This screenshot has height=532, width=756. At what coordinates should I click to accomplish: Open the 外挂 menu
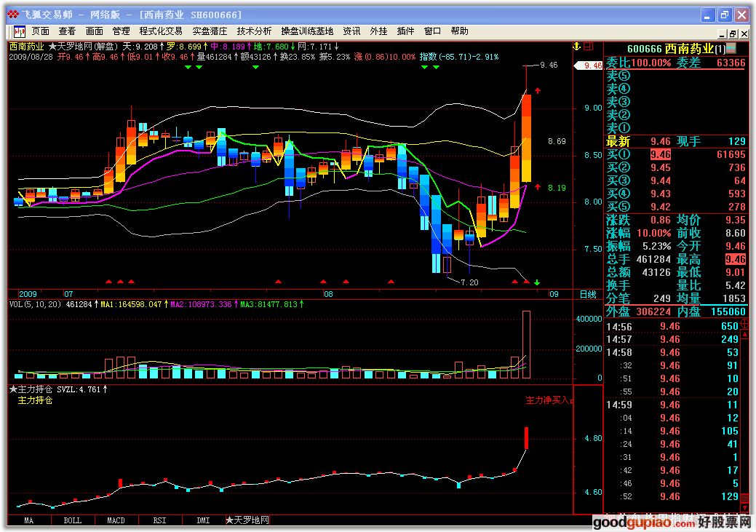pos(378,31)
